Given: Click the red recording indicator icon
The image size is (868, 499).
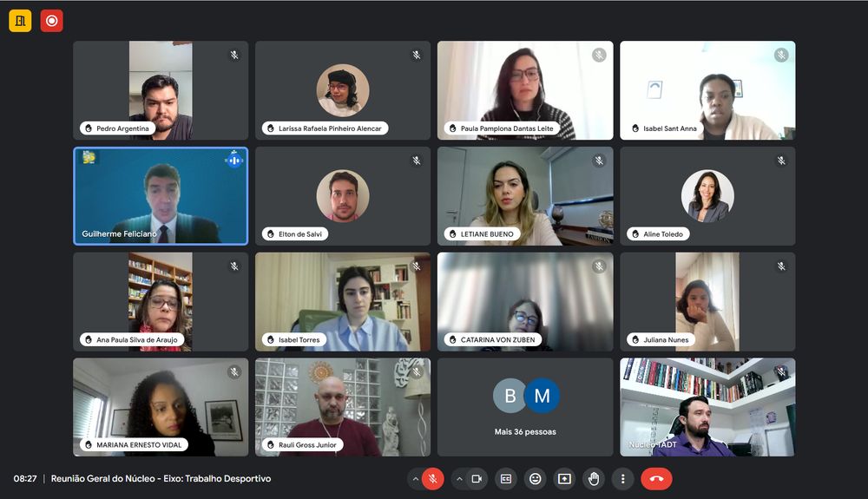Looking at the screenshot, I should click(x=51, y=21).
